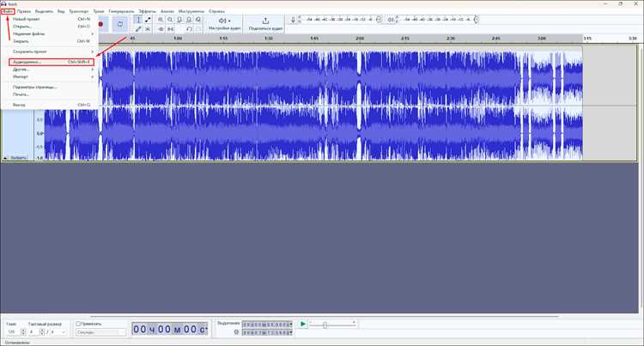Adjust the recording level slider knob
Screen dimensions: 644x346
379,19
